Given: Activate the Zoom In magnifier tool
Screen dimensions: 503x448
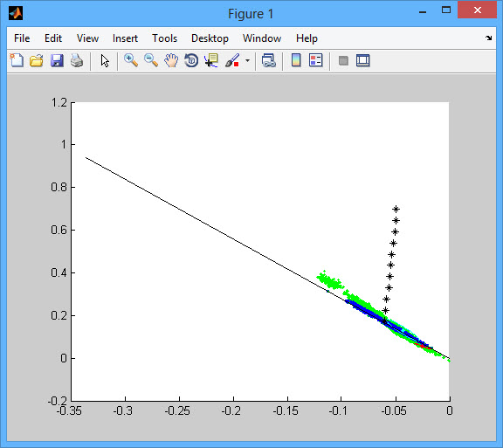Looking at the screenshot, I should (x=131, y=60).
